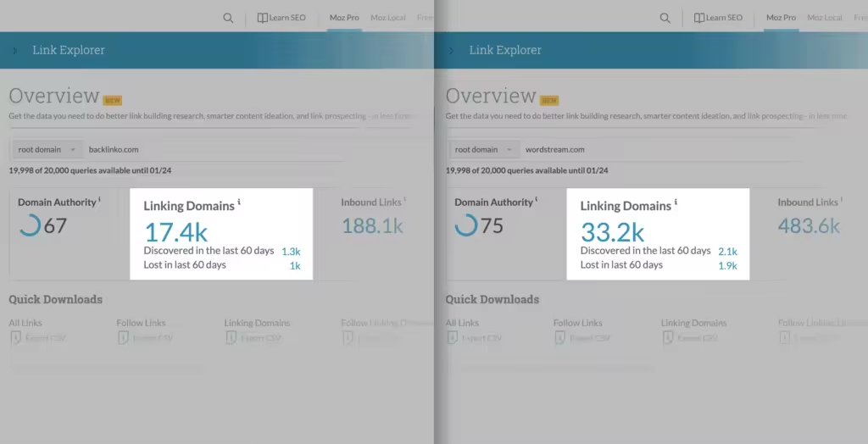Screen dimensions: 868x444
Task: Click NEW badge beside Overview, backlinko.com window
Action: coord(113,101)
